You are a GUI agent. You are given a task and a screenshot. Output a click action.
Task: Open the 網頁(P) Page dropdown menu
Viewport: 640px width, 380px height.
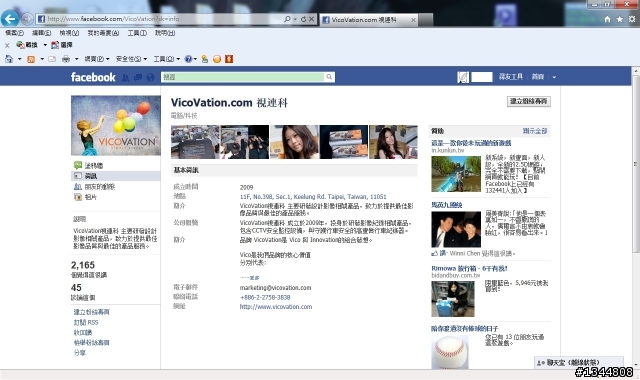click(97, 59)
